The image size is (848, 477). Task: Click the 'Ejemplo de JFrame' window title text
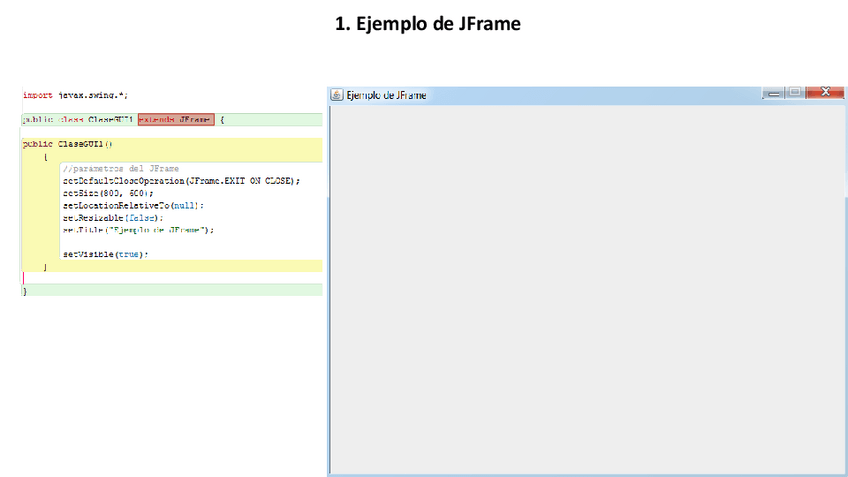click(386, 95)
